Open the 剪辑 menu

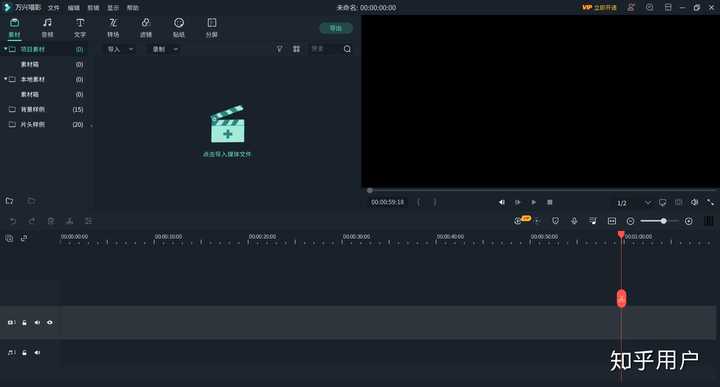click(93, 8)
